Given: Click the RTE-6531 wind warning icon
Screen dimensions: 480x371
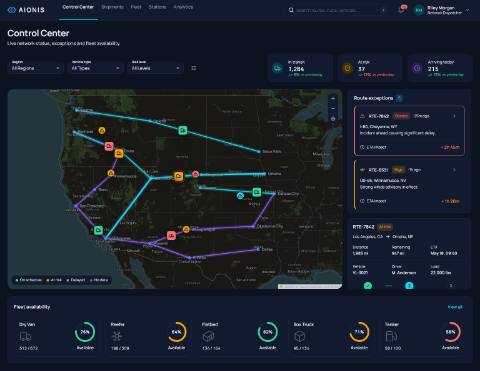Looking at the screenshot, I should (x=362, y=170).
